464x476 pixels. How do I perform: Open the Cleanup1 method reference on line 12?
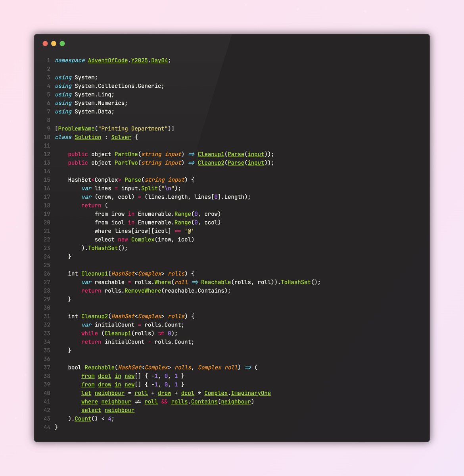211,154
